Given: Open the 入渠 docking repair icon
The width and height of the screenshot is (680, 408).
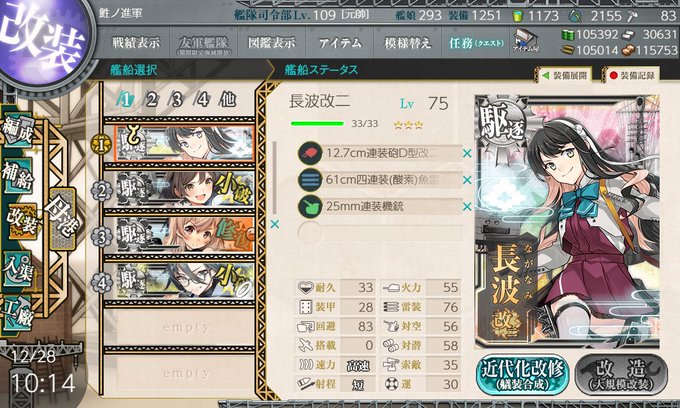Looking at the screenshot, I should point(18,269).
